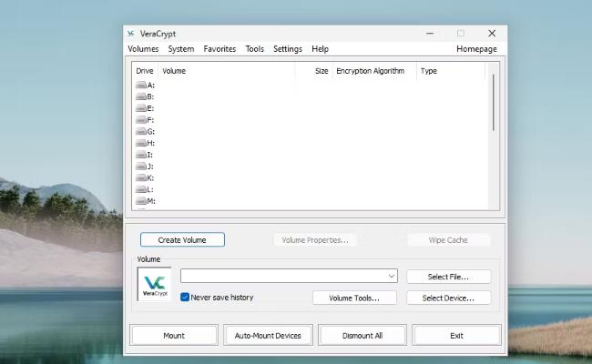The height and width of the screenshot is (364, 592).
Task: Open the Favorites menu
Action: 219,49
